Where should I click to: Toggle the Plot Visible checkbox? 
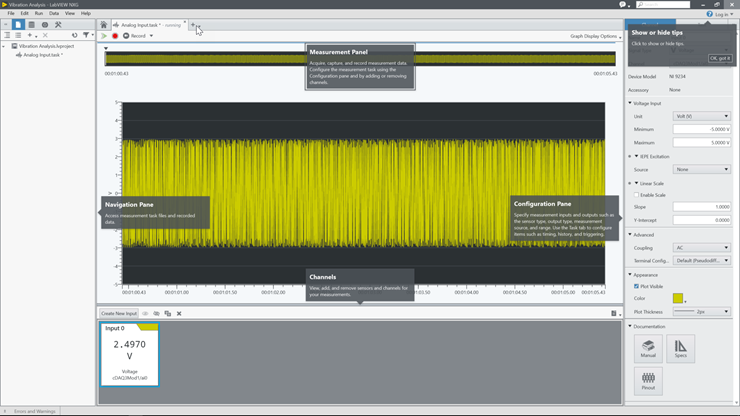point(636,286)
